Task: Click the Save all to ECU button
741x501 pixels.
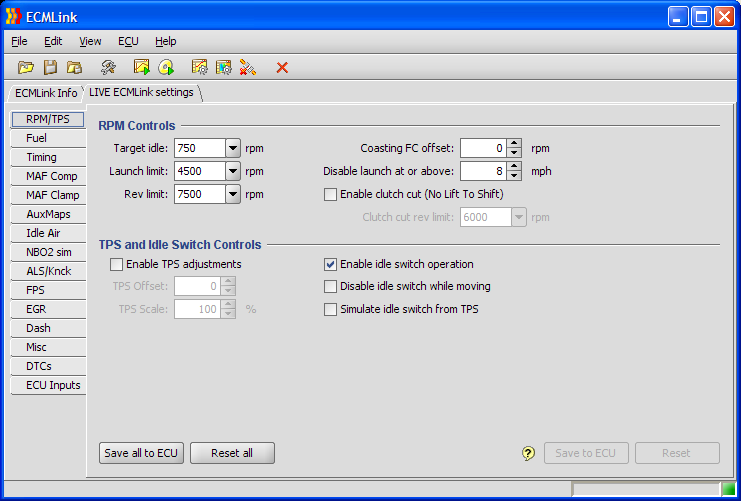Action: [141, 453]
